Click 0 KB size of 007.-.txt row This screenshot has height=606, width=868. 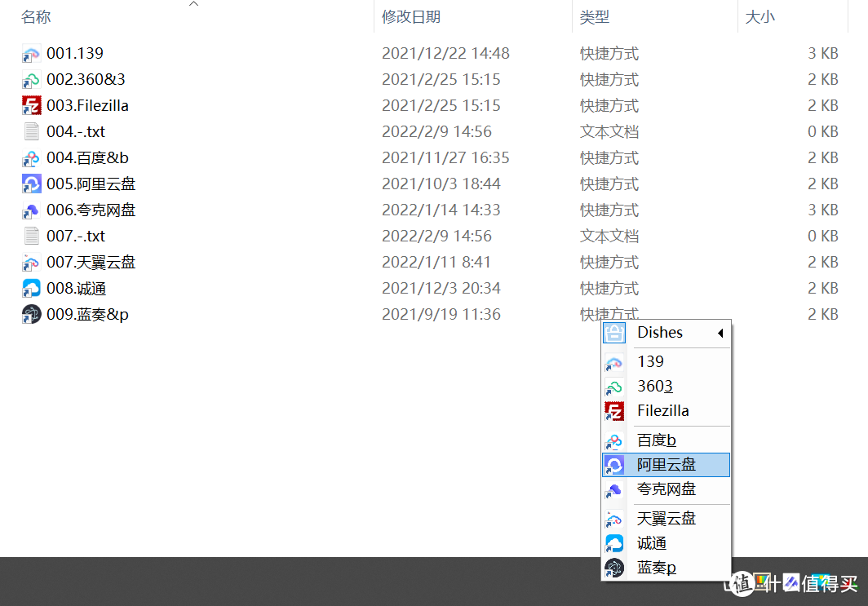[x=822, y=236]
